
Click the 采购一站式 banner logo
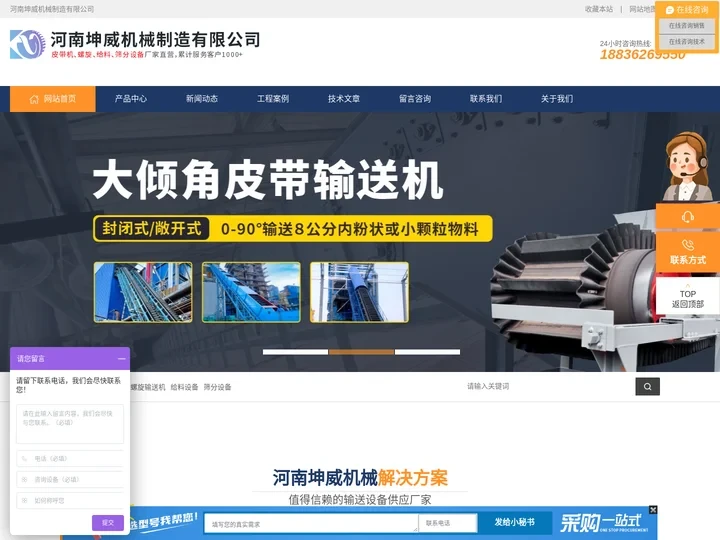click(602, 523)
